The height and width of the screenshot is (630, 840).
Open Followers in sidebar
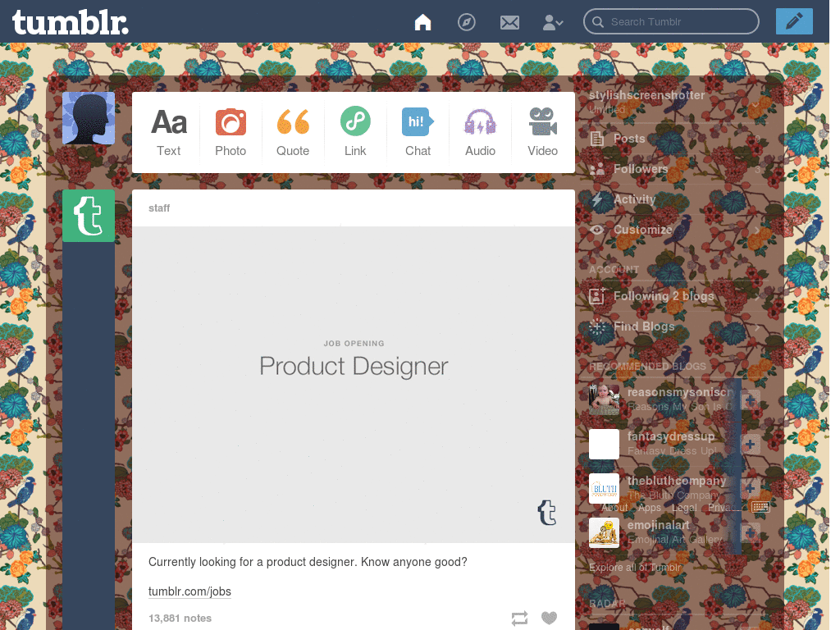pos(675,169)
